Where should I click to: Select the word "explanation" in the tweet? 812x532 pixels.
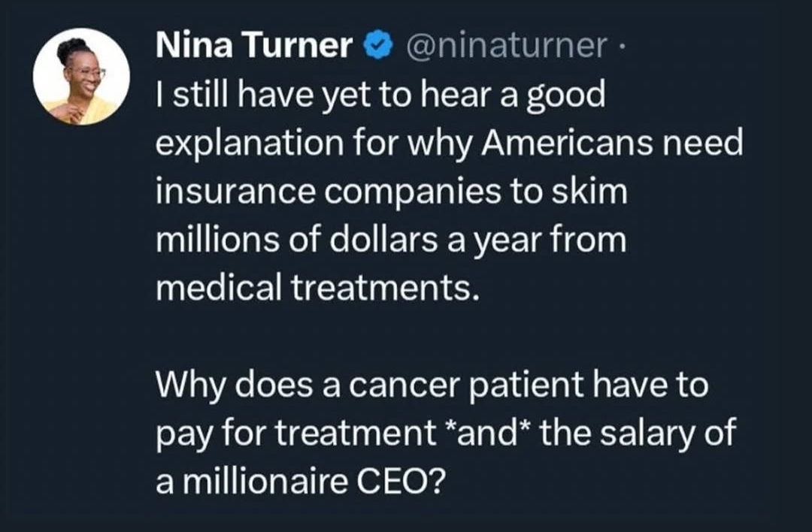(x=250, y=144)
